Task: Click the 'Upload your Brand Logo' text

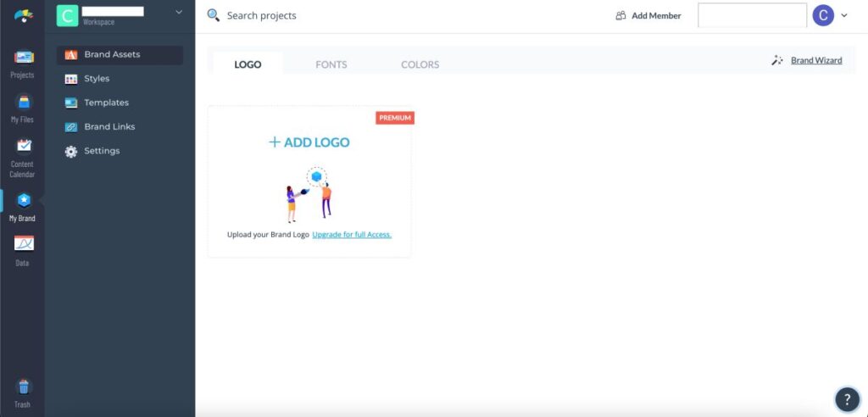Action: point(268,235)
